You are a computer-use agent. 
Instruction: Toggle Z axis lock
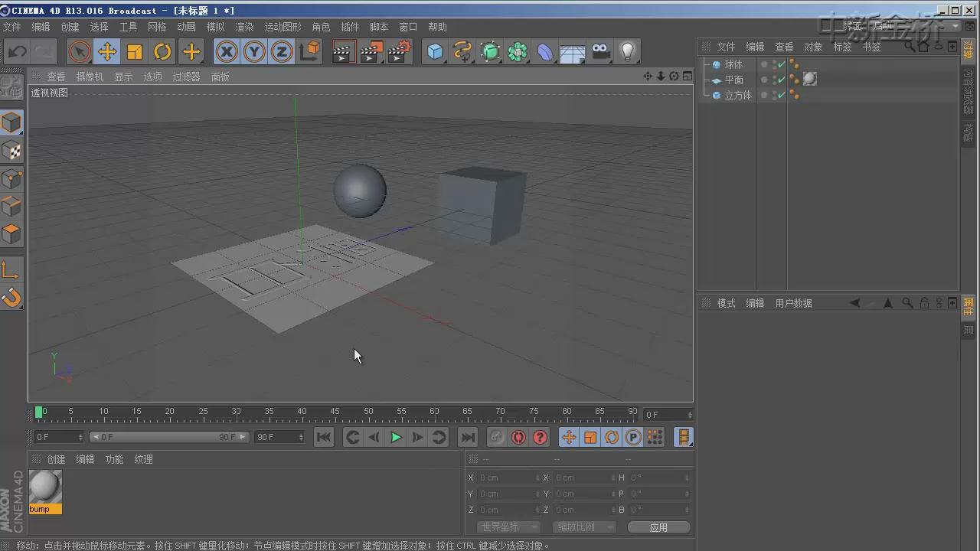tap(282, 51)
